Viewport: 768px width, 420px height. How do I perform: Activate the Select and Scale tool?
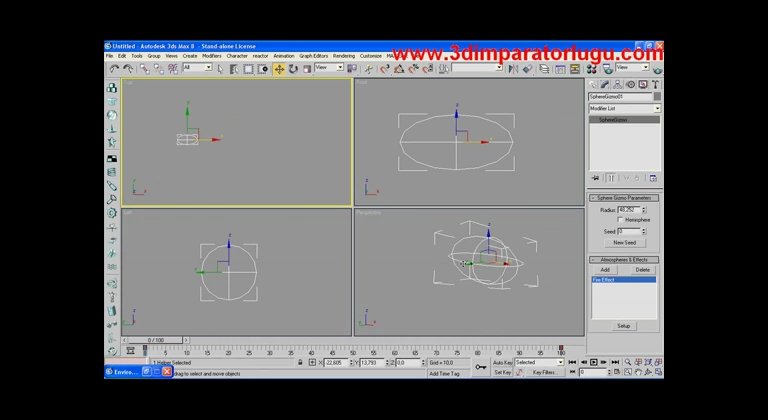[307, 69]
